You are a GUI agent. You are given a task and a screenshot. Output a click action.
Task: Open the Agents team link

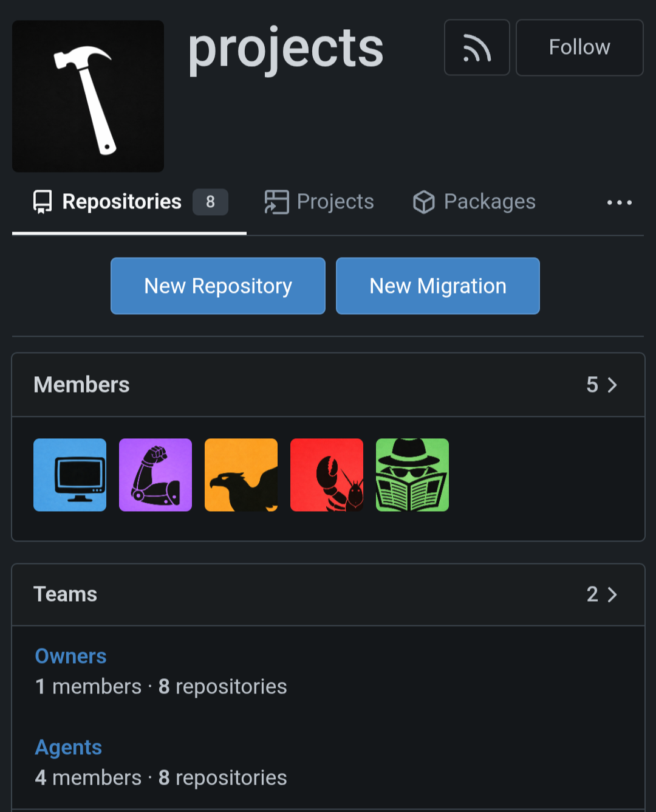click(x=69, y=748)
